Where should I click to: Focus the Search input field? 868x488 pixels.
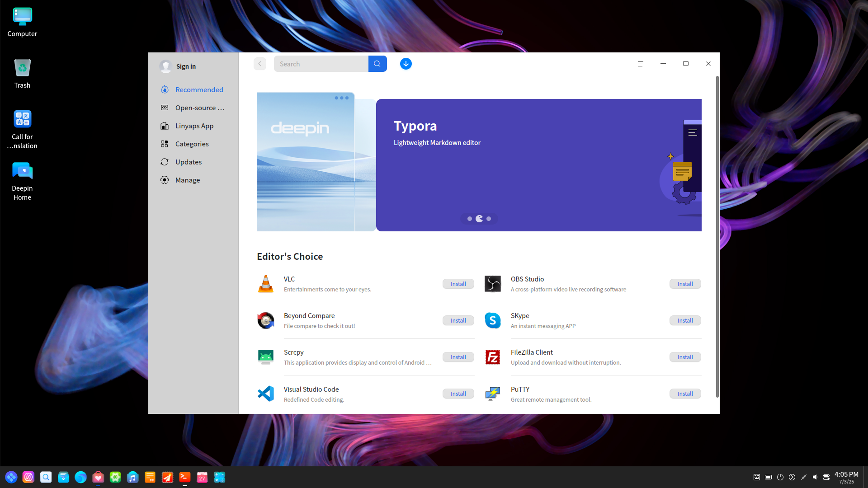click(x=321, y=64)
